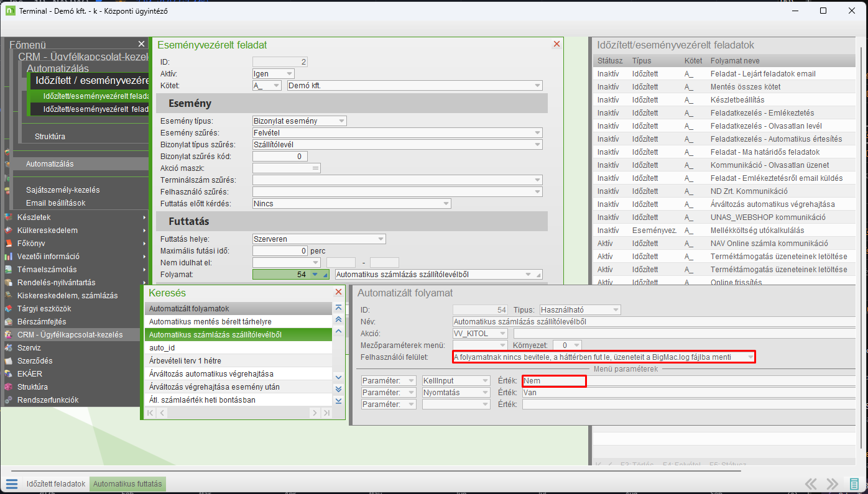The height and width of the screenshot is (494, 868).
Task: Open the Futtatás előtt kérdés dropdown
Action: click(446, 204)
